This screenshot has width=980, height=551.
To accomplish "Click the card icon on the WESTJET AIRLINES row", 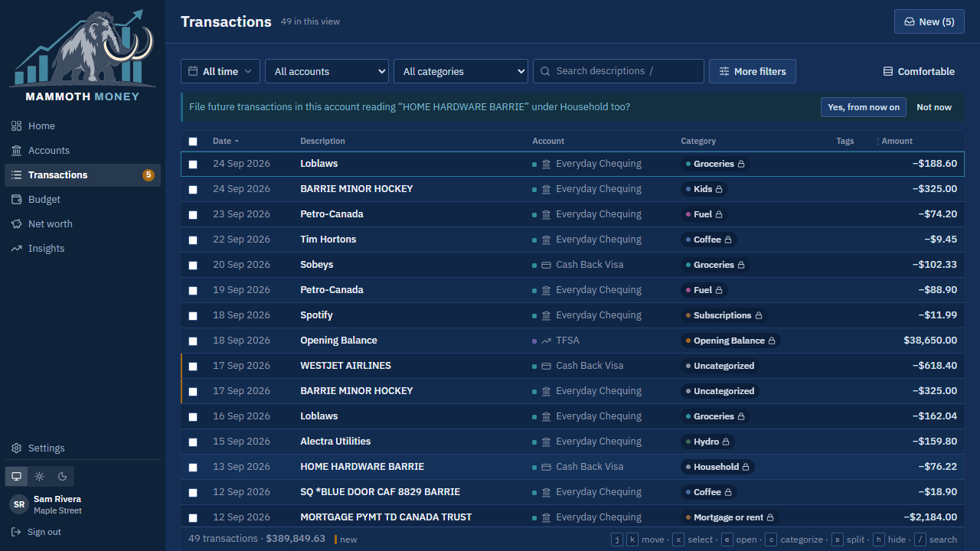I will point(546,366).
